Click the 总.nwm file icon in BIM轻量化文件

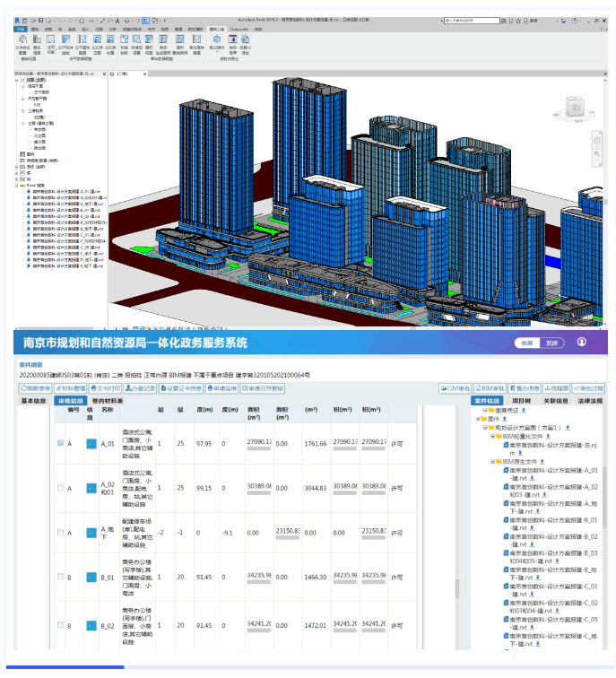tap(506, 445)
